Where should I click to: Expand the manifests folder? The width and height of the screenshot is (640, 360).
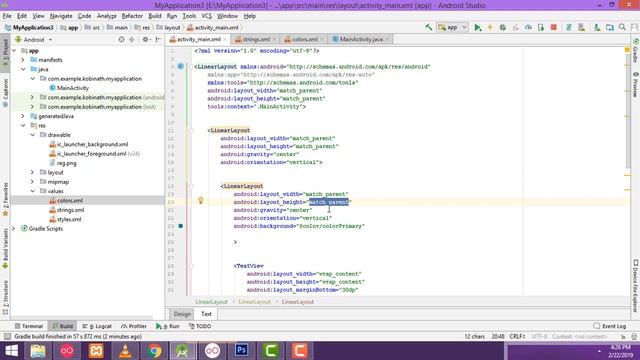click(x=23, y=60)
